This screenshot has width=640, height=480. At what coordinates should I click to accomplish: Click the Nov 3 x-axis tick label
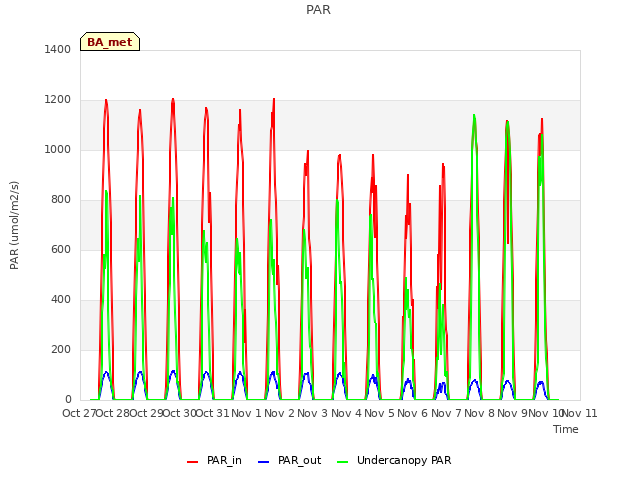313,413
